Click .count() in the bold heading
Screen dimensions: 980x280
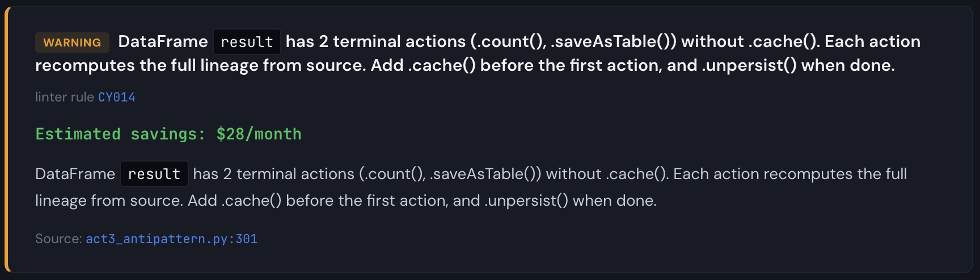click(x=509, y=41)
